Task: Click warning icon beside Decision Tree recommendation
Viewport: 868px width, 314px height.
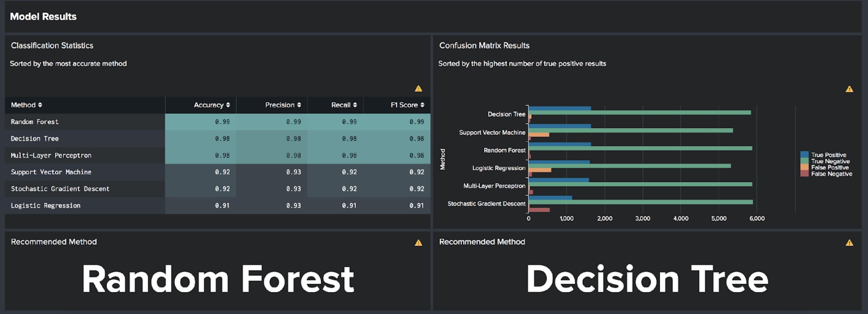Action: [849, 243]
